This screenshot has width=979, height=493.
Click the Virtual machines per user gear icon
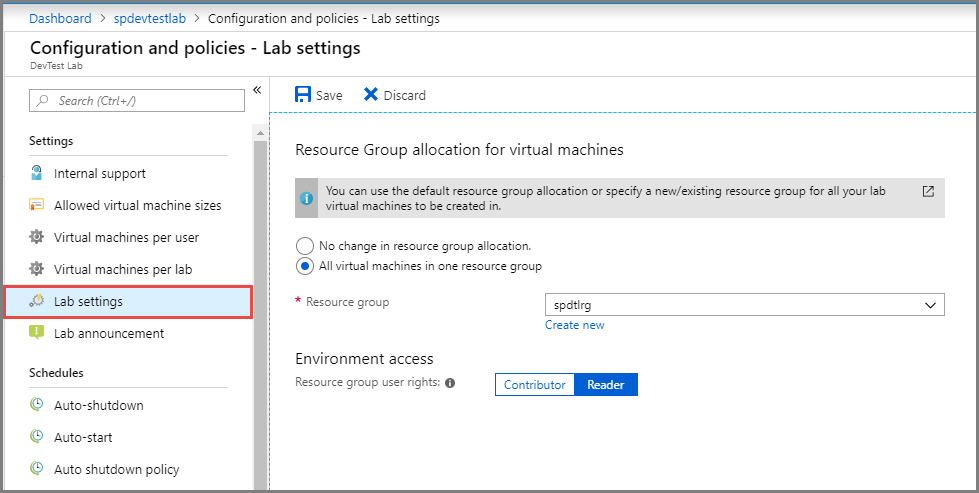(x=37, y=237)
